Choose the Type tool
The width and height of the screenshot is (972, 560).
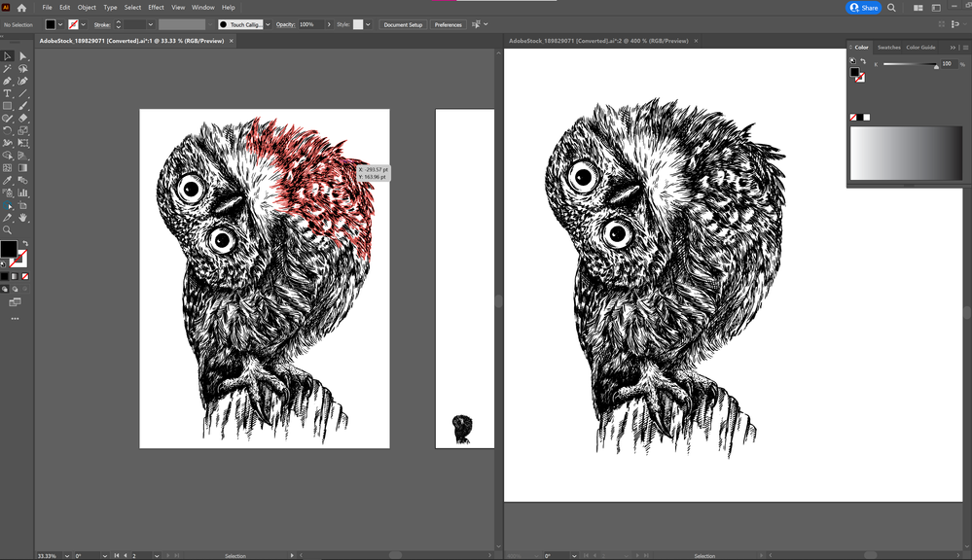(x=8, y=93)
